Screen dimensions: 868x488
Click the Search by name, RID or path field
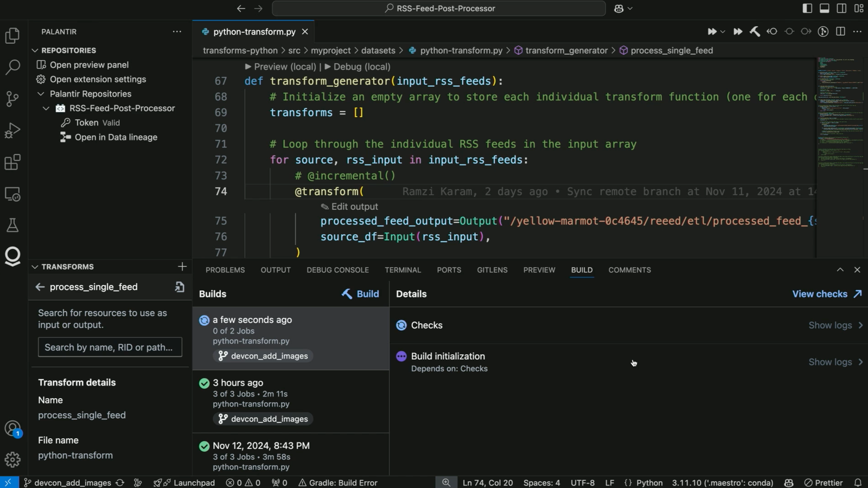[x=110, y=347]
